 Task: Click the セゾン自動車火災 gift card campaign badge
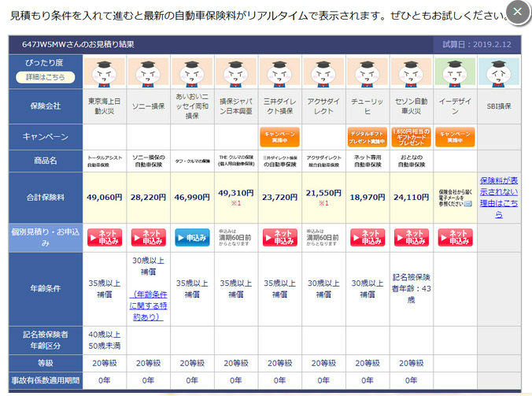411,137
